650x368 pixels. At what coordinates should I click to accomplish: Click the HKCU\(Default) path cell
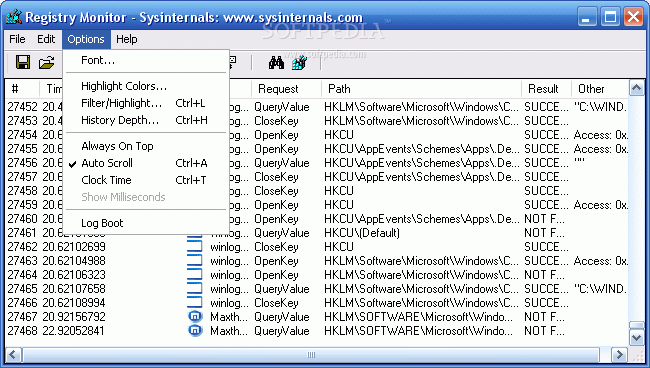362,233
